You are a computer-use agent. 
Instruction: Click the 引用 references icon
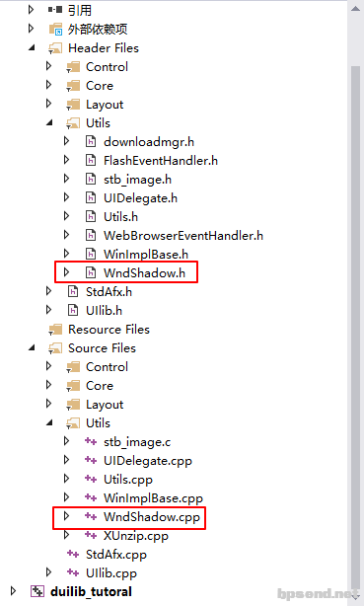coord(55,10)
